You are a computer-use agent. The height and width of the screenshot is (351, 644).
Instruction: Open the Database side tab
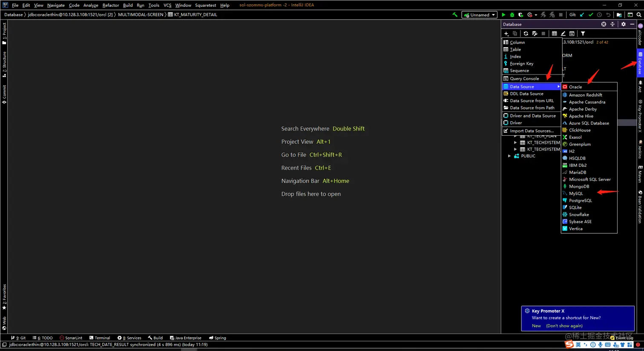(x=640, y=63)
